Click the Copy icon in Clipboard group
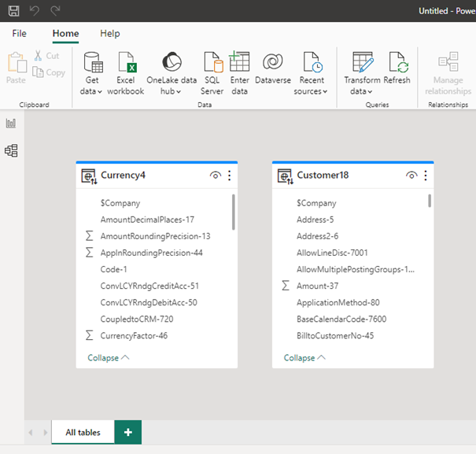Image resolution: width=476 pixels, height=454 pixels. click(38, 72)
